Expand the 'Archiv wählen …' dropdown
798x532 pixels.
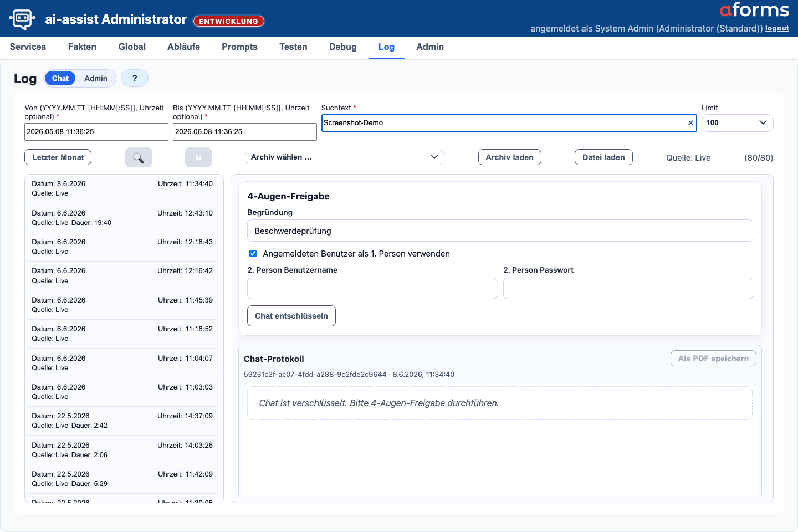coord(344,157)
